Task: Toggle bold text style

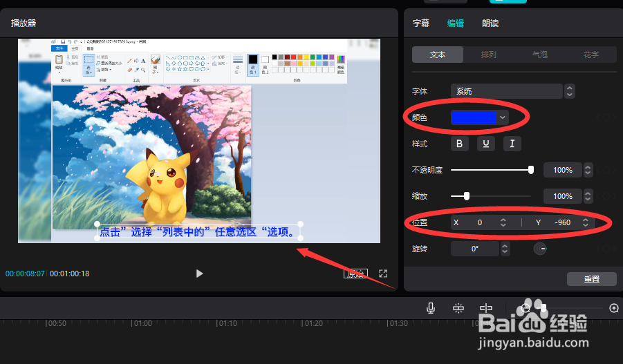Action: click(460, 144)
